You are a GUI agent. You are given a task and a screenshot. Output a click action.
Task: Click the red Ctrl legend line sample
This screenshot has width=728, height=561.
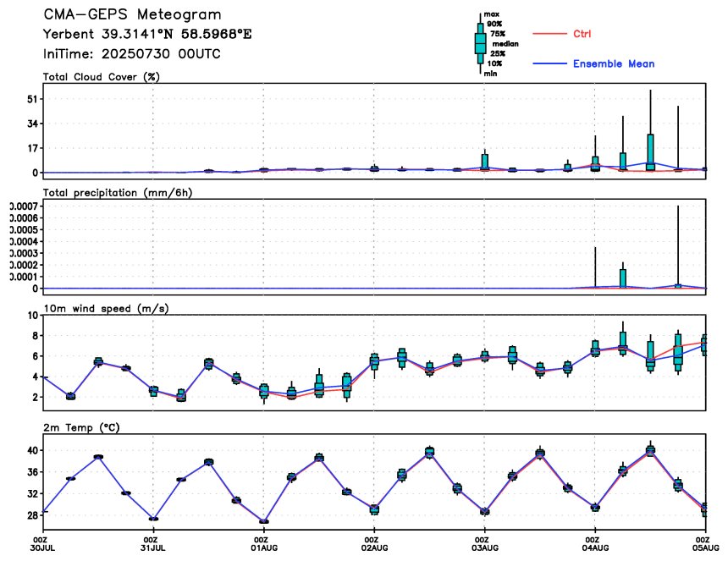tap(549, 34)
